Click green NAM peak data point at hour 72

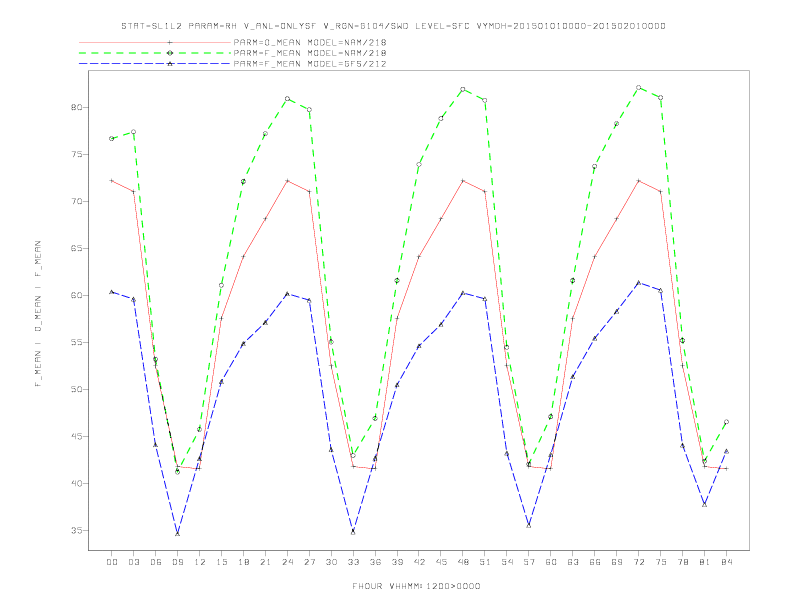pos(638,87)
